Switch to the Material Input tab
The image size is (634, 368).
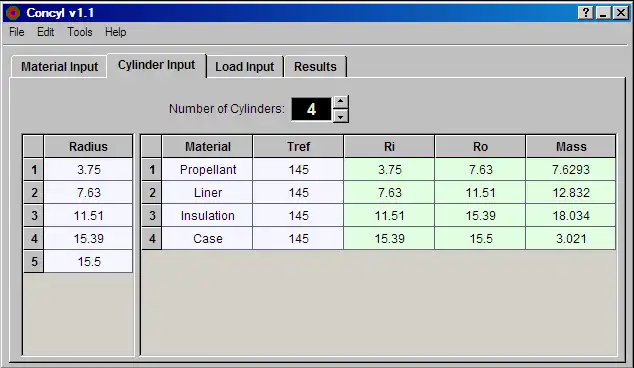[59, 67]
